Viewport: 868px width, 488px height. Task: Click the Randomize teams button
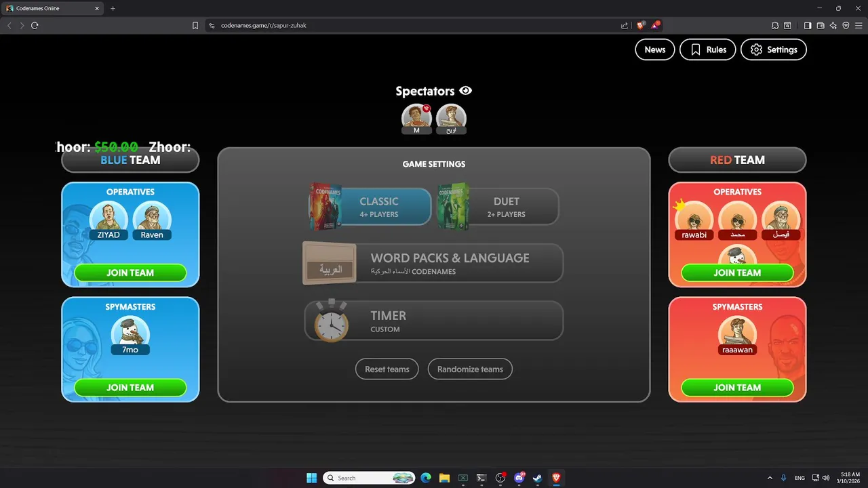[x=470, y=369]
